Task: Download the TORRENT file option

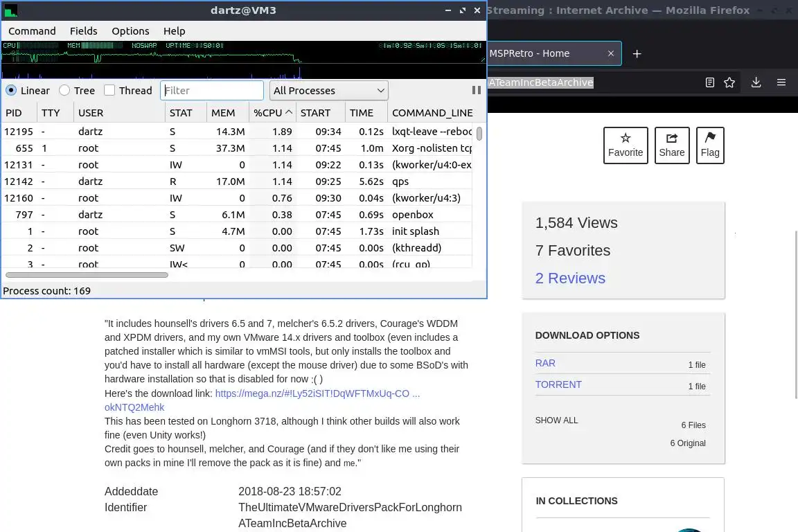Action: [x=558, y=384]
